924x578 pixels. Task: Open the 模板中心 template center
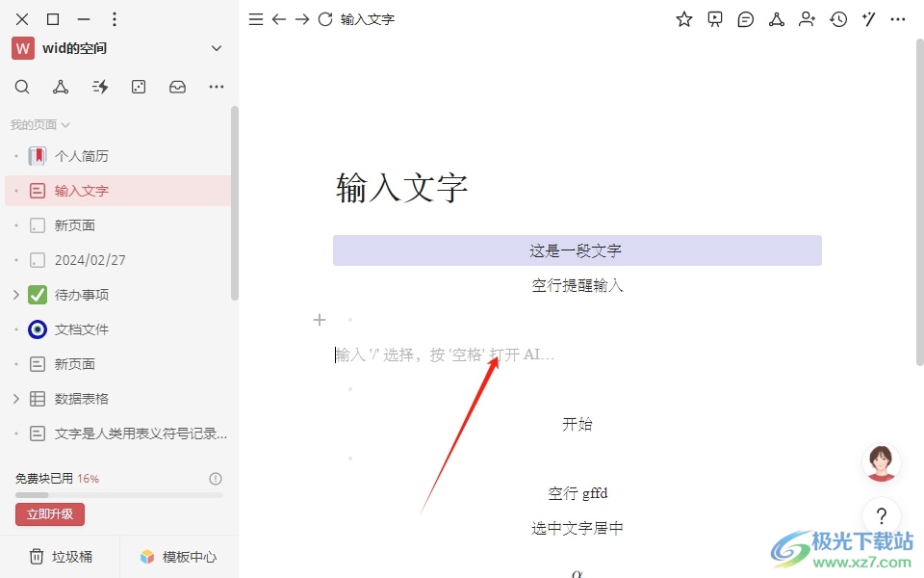pos(179,557)
